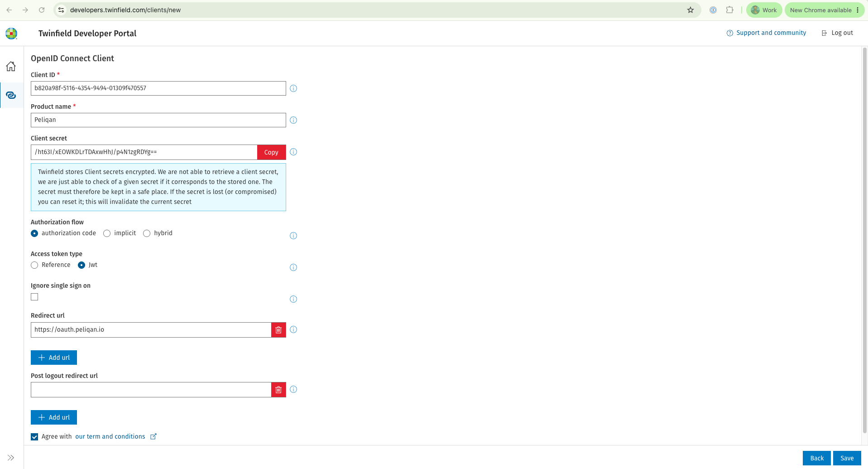Toggle Ignore single sign on checkbox
This screenshot has width=868, height=469.
tap(34, 297)
